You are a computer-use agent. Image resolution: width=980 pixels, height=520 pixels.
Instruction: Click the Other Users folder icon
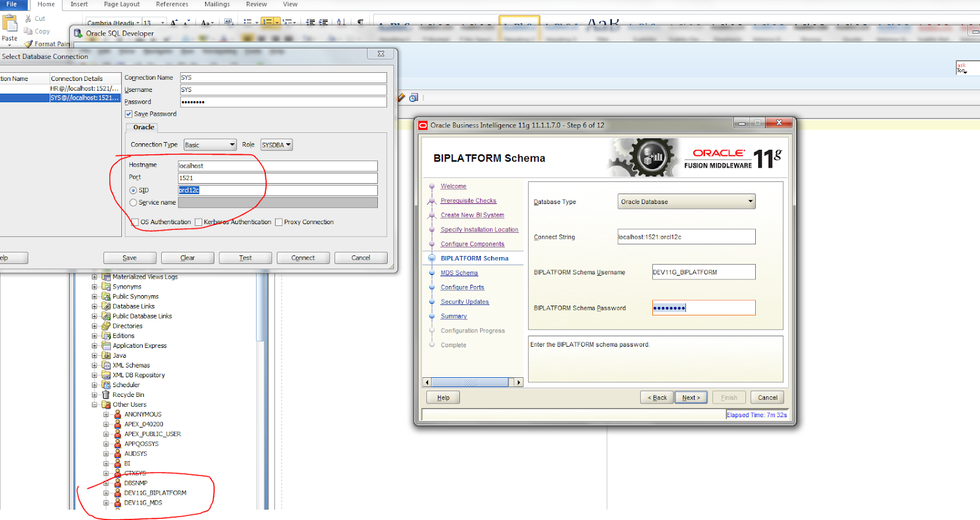point(106,404)
